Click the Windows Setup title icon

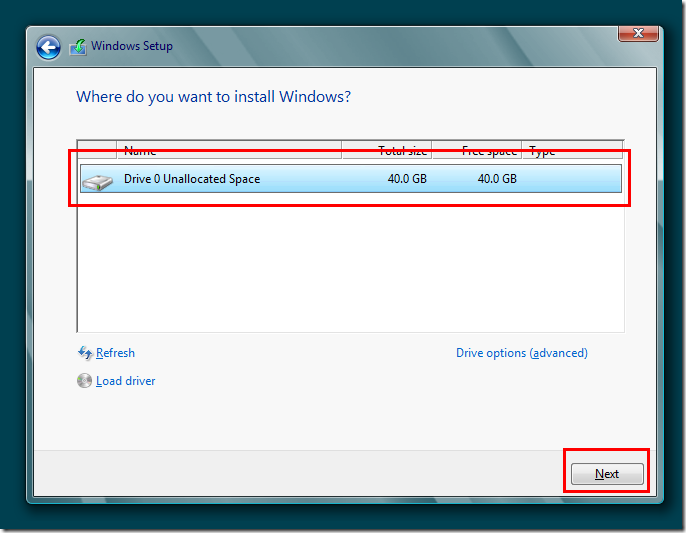78,47
